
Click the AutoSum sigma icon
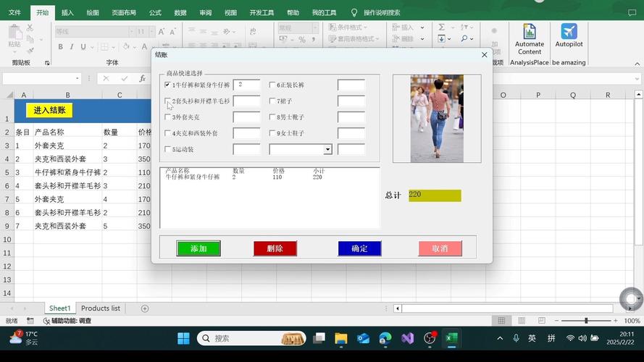[441, 27]
